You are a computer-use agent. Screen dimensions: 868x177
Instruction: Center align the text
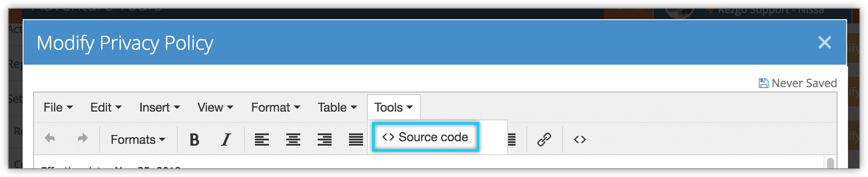[x=293, y=140]
